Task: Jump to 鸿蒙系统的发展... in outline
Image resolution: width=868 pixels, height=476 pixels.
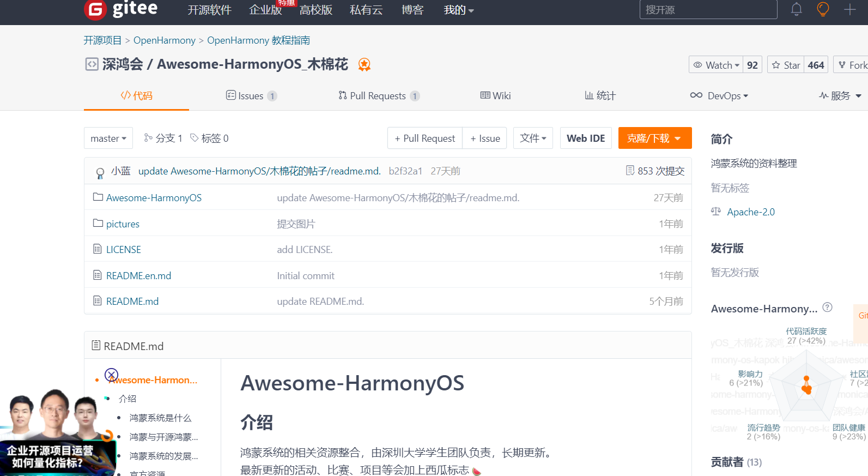Action: coord(164,456)
